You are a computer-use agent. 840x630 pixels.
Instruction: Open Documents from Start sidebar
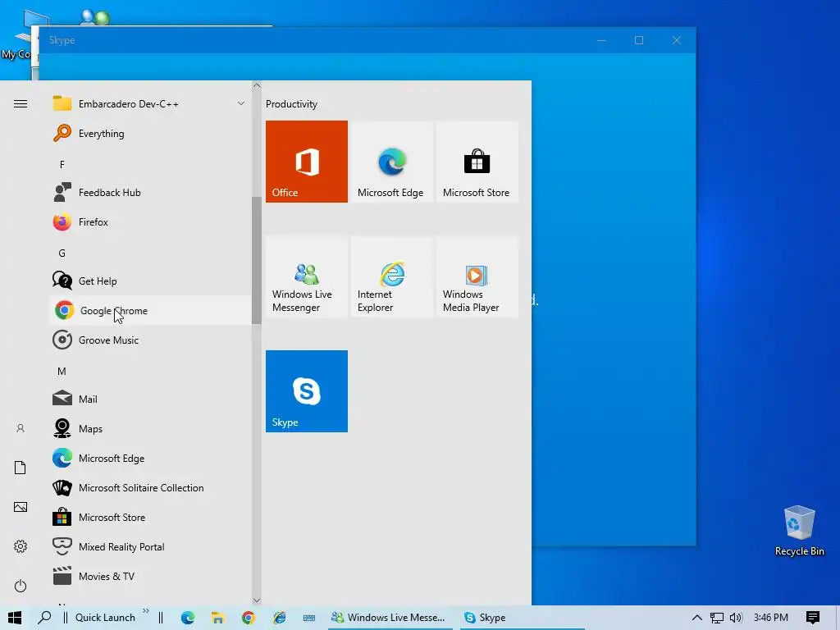click(21, 468)
